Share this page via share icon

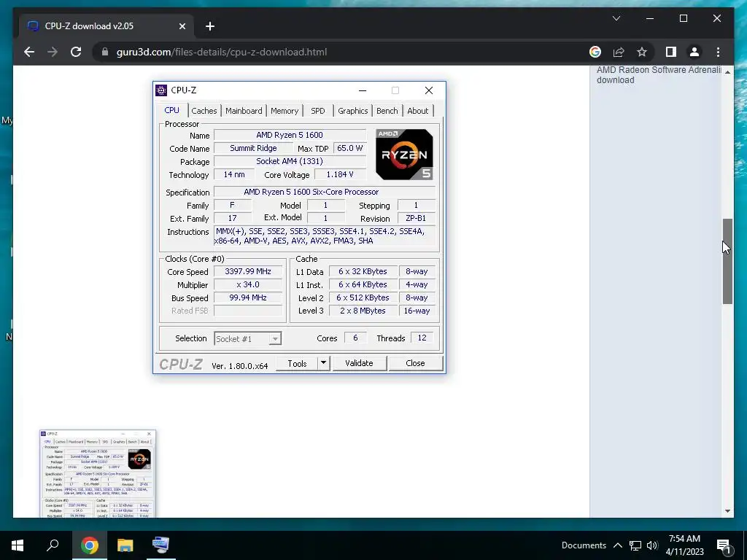pos(619,52)
